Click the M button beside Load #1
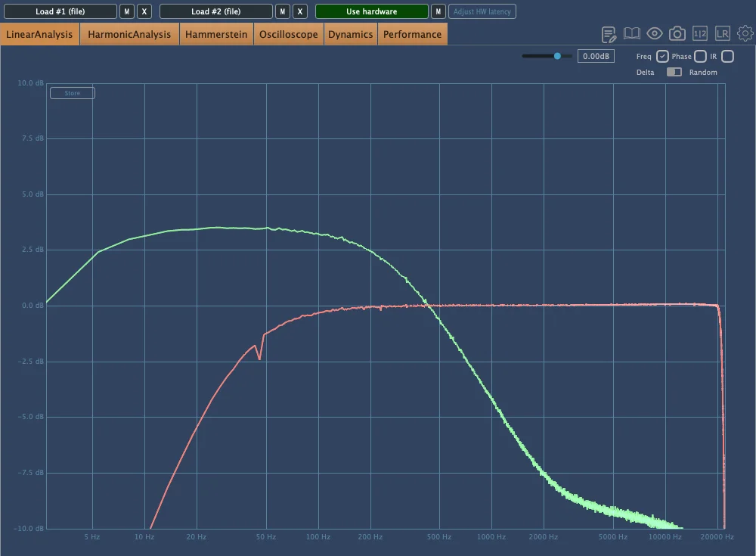The height and width of the screenshot is (556, 756). tap(127, 11)
